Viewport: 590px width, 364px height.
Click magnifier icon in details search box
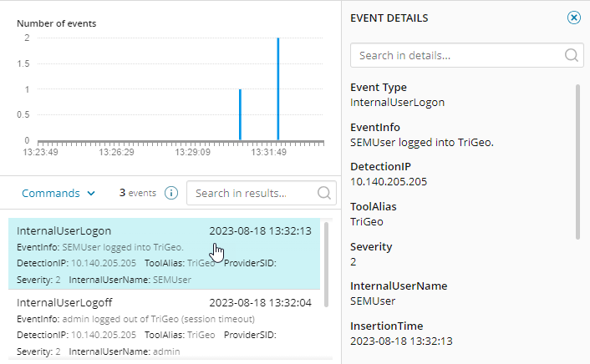[572, 56]
